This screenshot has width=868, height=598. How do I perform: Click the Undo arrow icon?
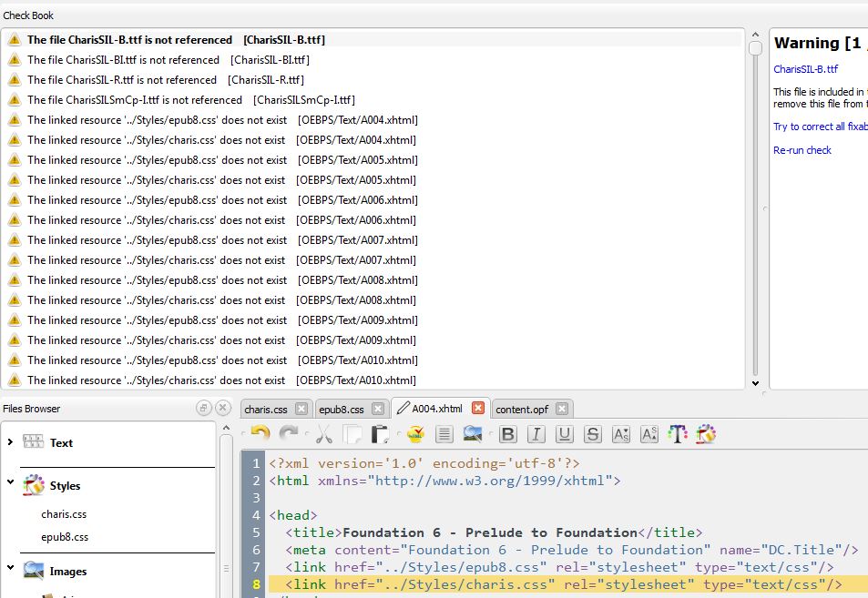(x=260, y=434)
